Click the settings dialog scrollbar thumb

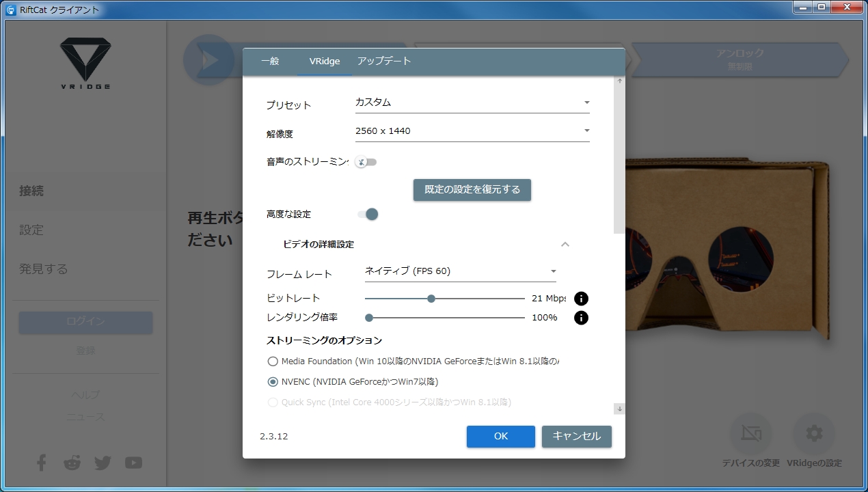[x=619, y=160]
